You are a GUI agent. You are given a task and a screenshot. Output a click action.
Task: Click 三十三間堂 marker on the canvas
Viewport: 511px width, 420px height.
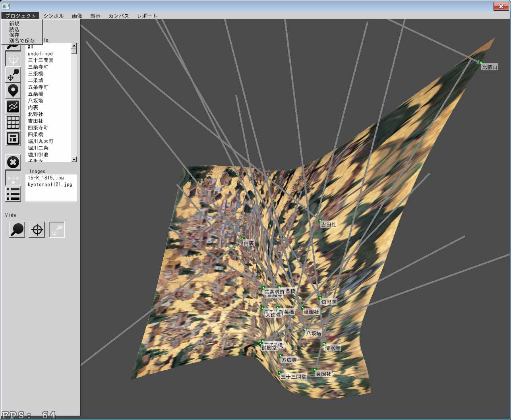[294, 377]
